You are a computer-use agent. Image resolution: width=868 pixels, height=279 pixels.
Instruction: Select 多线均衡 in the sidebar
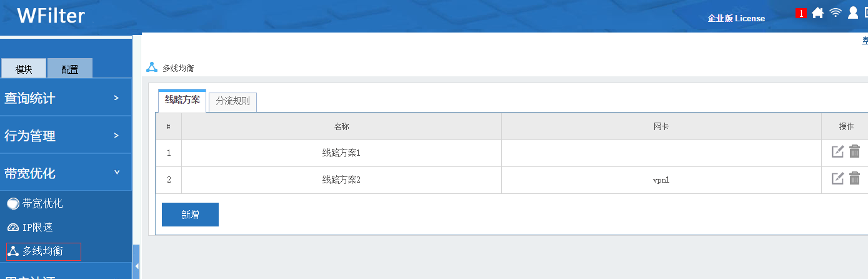coord(43,251)
